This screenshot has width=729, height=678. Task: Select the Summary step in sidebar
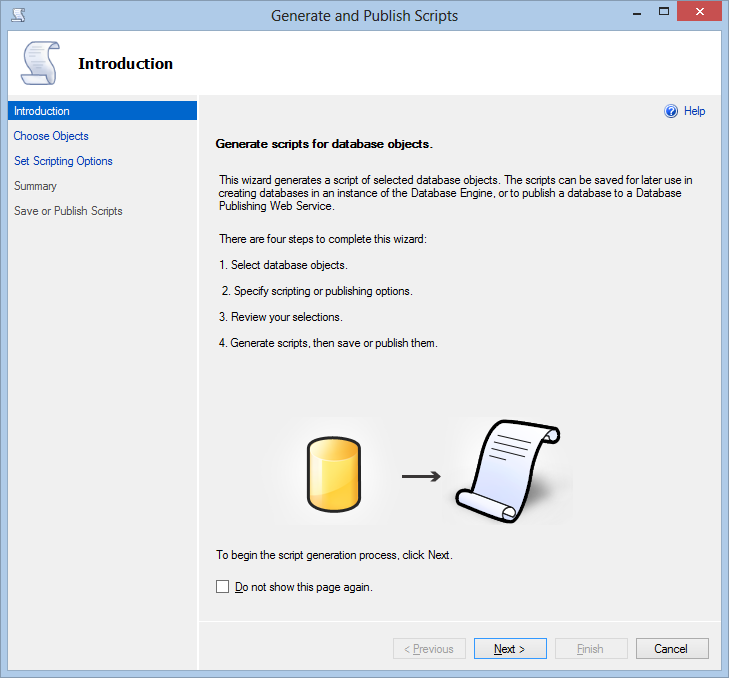click(35, 186)
